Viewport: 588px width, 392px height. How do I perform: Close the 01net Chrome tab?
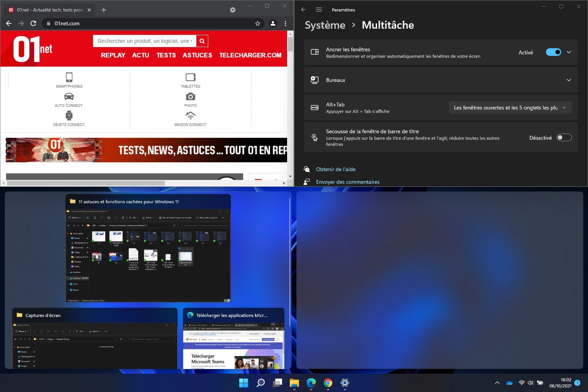coord(89,10)
